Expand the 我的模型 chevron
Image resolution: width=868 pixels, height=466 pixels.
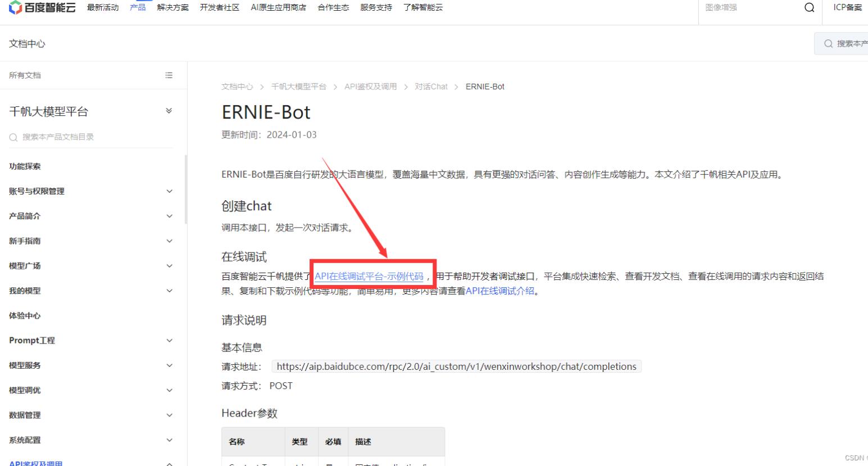tap(169, 291)
